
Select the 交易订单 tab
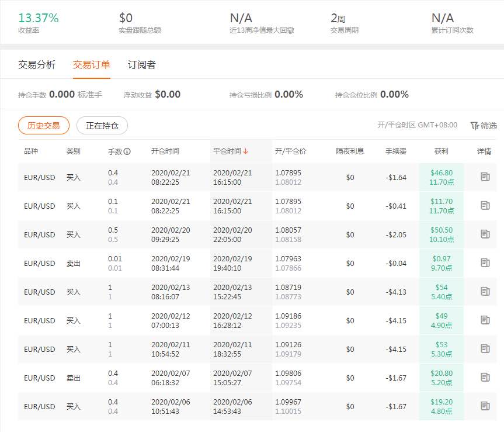[91, 65]
